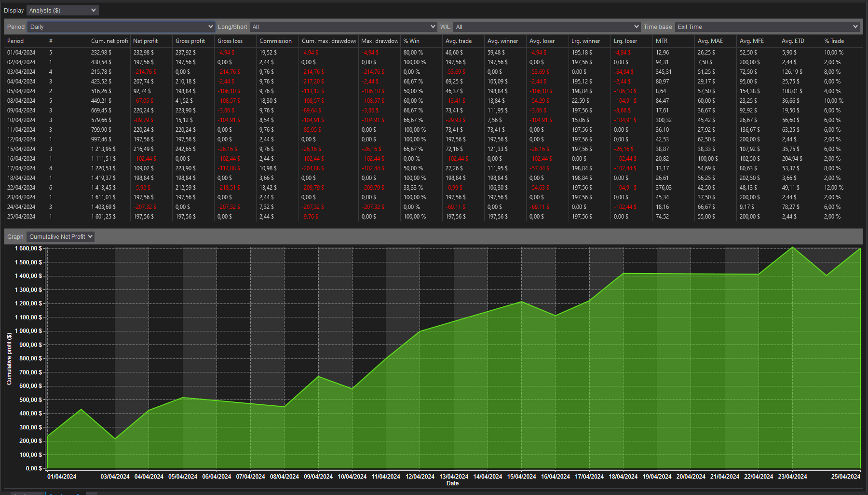Click the % Win column header
Viewport: 868px width, 495px height.
pos(421,41)
